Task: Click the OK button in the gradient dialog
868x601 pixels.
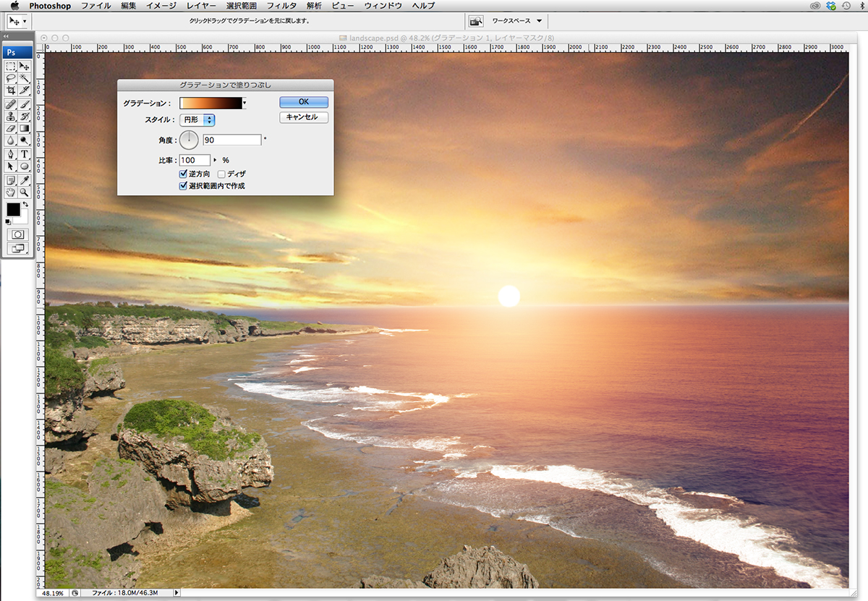Action: click(x=304, y=102)
